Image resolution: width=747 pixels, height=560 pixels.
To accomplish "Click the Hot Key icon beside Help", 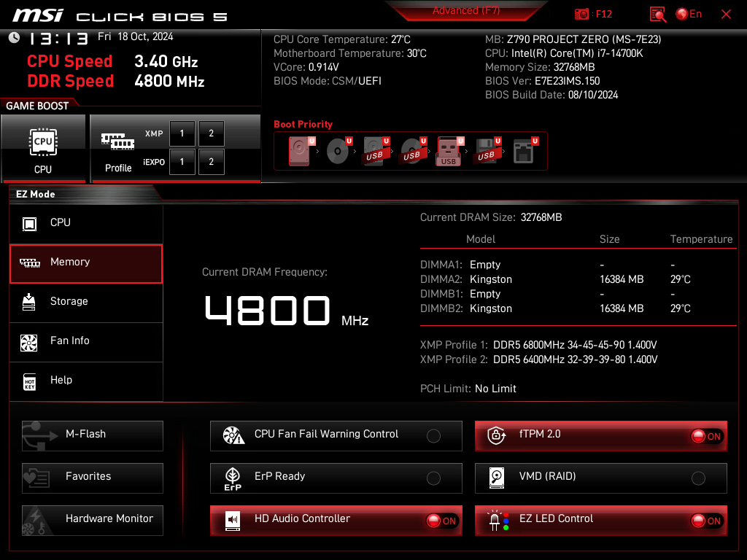I will (29, 382).
